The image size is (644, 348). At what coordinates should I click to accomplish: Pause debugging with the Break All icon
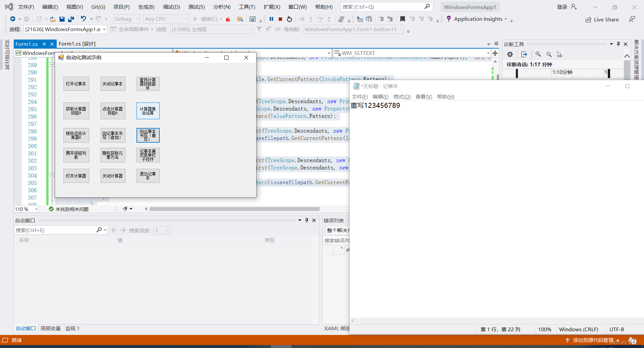pos(271,19)
